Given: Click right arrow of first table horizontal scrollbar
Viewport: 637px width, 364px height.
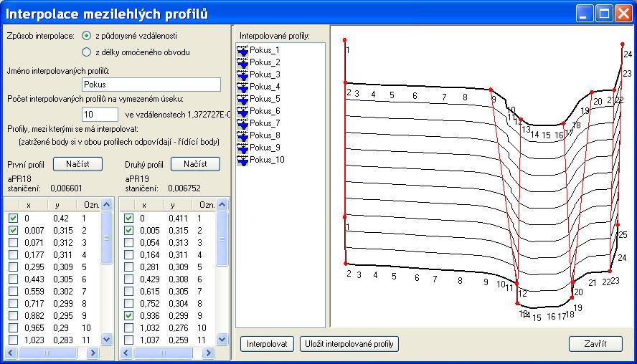Looking at the screenshot, I should [93, 353].
